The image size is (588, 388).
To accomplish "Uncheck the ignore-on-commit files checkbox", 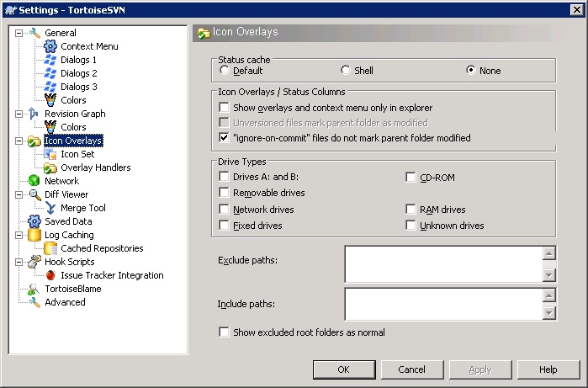I will click(x=224, y=138).
